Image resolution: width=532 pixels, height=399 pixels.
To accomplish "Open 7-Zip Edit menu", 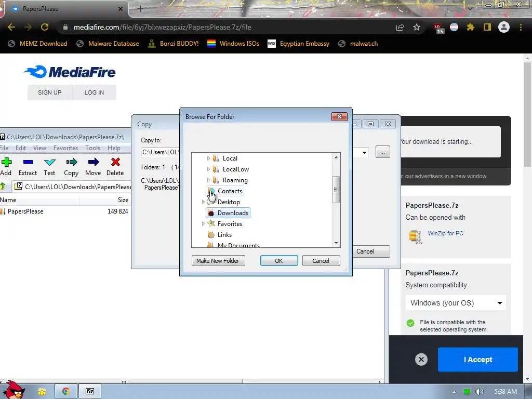I will [x=21, y=148].
